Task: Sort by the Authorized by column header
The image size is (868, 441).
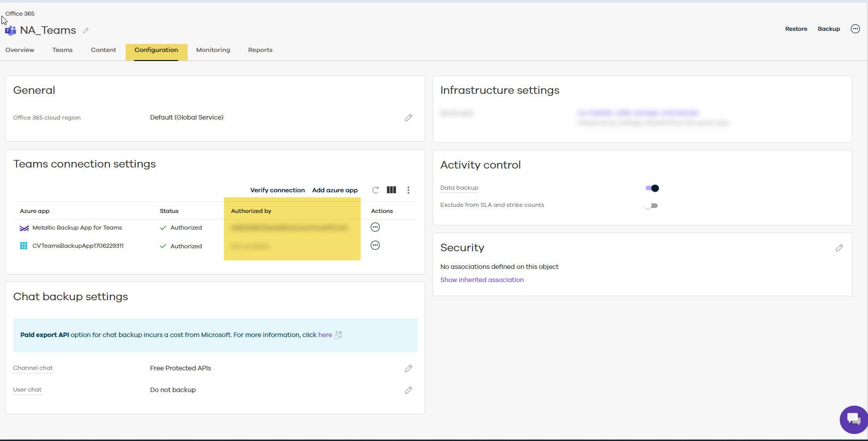Action: (251, 211)
